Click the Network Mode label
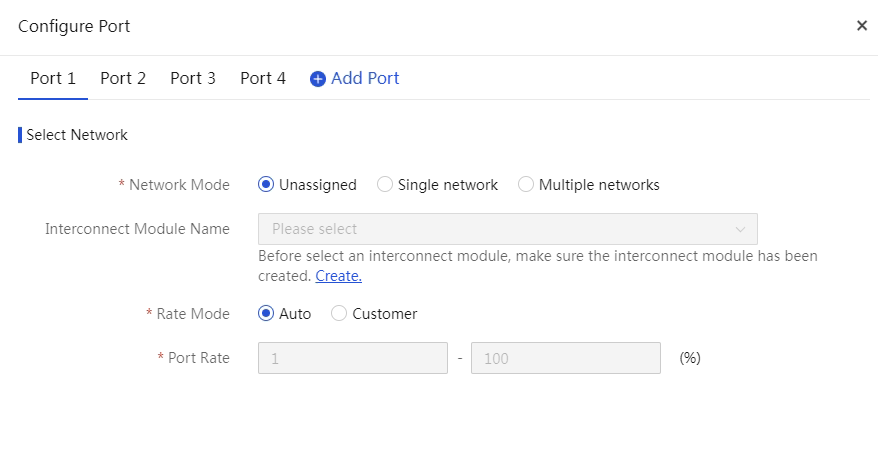This screenshot has height=456, width=878. point(179,185)
